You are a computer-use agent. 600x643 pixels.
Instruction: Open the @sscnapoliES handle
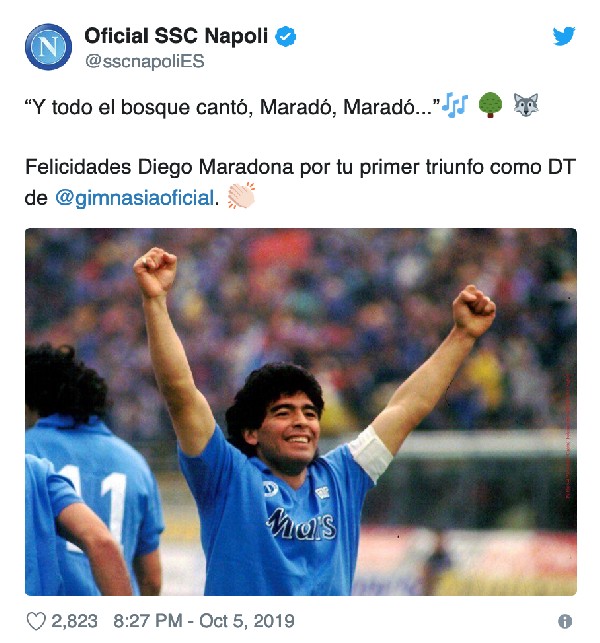[144, 62]
